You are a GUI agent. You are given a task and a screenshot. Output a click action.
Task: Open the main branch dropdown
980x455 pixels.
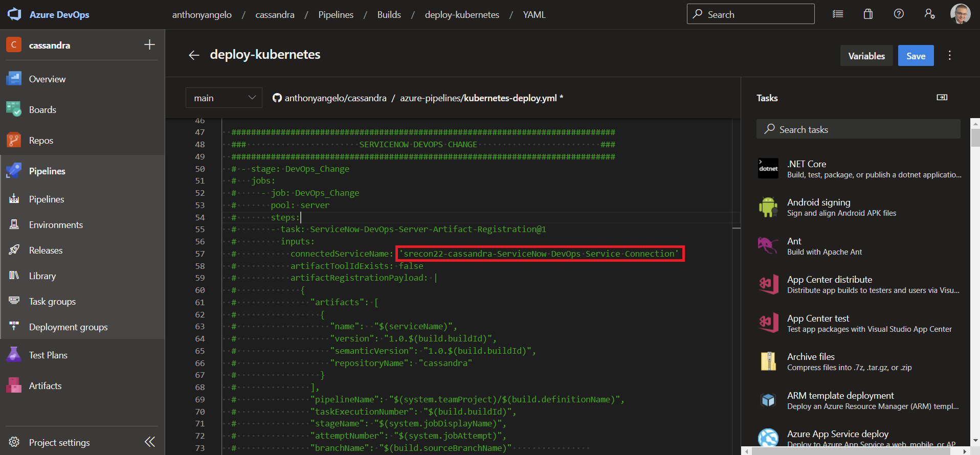pyautogui.click(x=224, y=98)
